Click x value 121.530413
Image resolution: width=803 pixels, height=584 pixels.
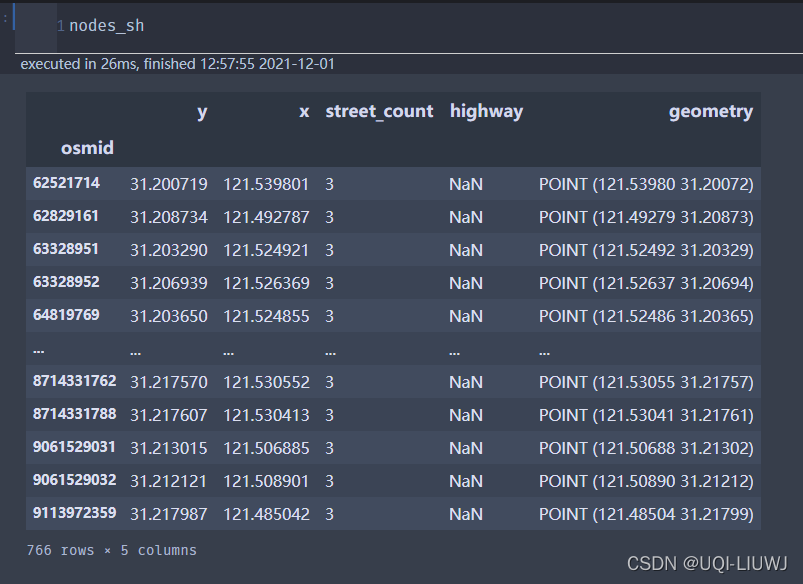266,415
